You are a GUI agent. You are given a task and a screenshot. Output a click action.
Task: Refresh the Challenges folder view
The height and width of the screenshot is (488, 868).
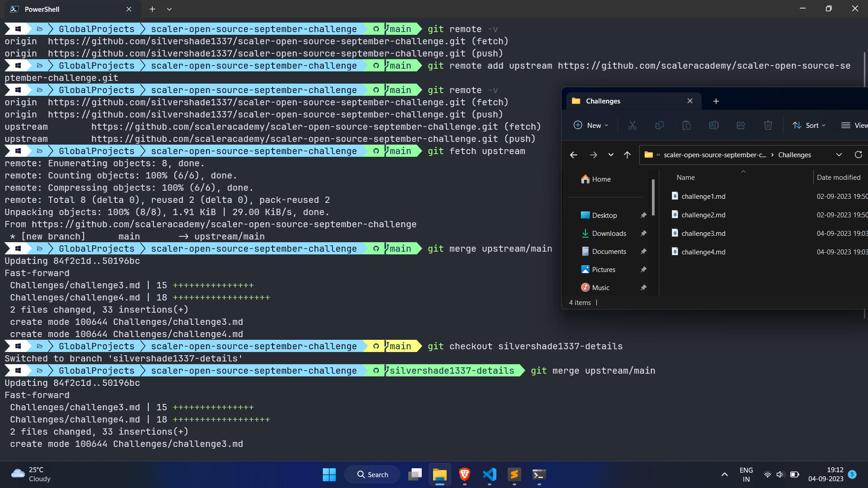pyautogui.click(x=858, y=155)
